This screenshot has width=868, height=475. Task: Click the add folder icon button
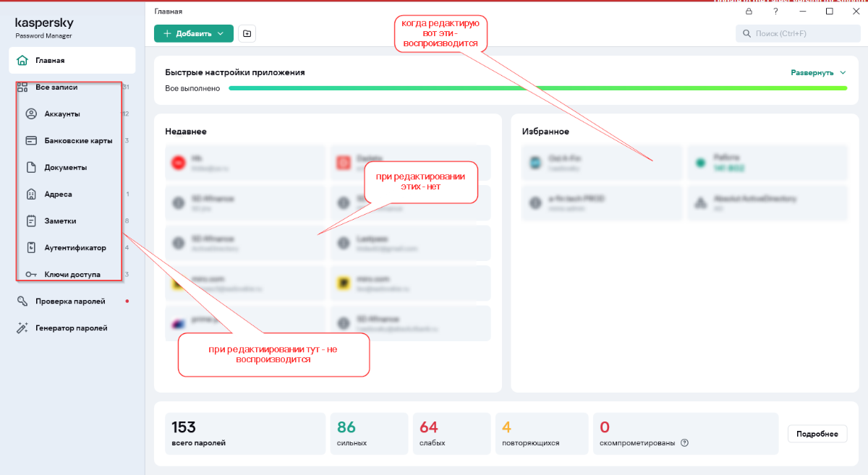(247, 33)
